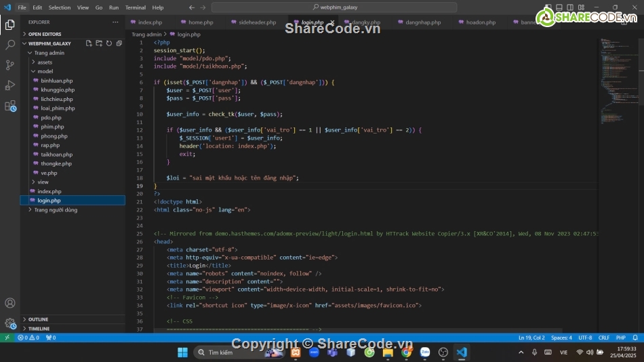
Task: Click the minimap code overview
Action: pyautogui.click(x=619, y=82)
